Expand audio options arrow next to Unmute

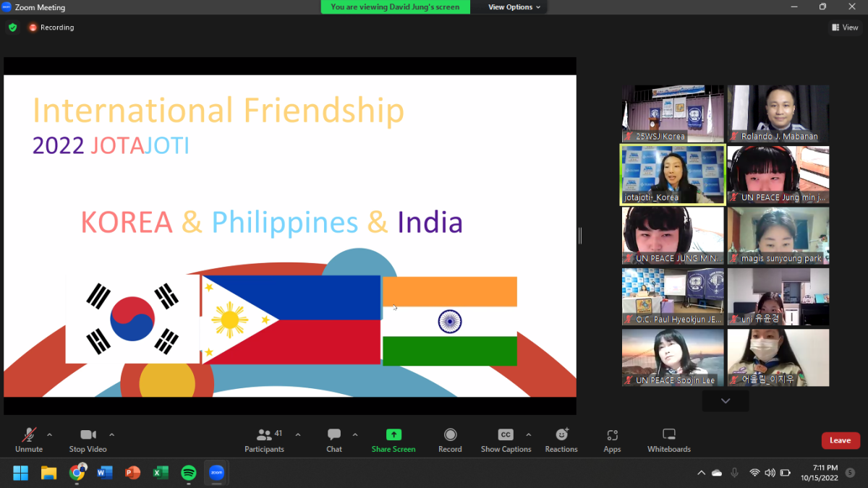coord(49,435)
